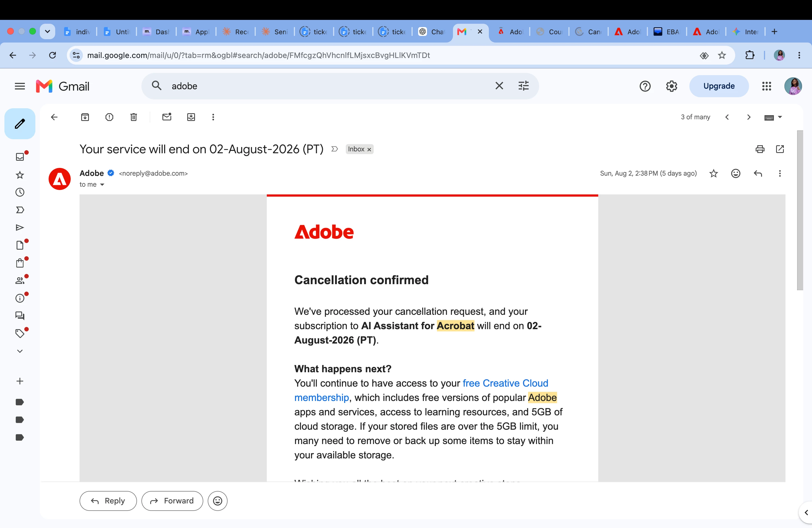Toggle the Gmail main menu hamburger
The width and height of the screenshot is (812, 528).
[20, 86]
